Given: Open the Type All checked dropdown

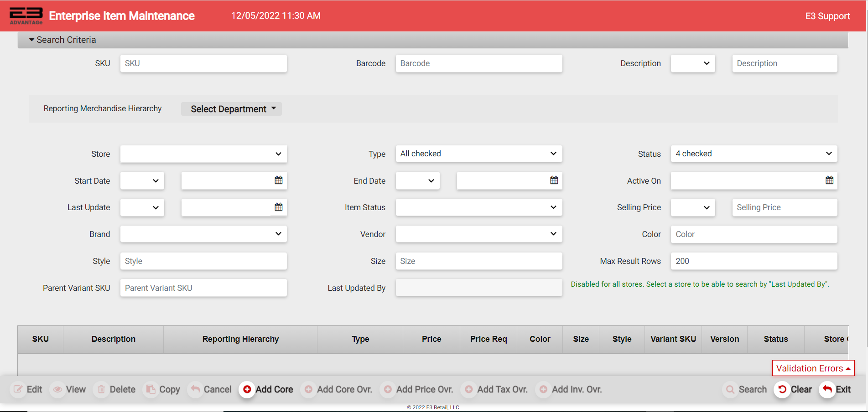Looking at the screenshot, I should click(x=478, y=154).
